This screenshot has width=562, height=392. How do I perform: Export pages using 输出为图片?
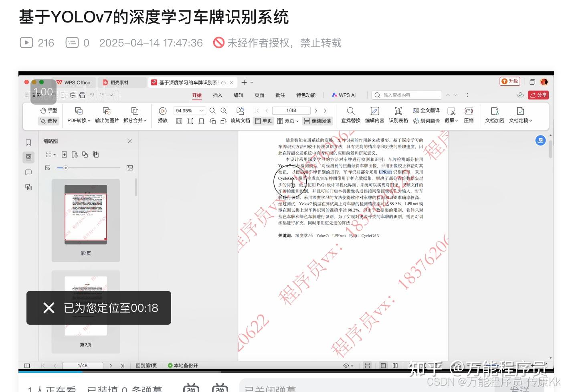106,115
